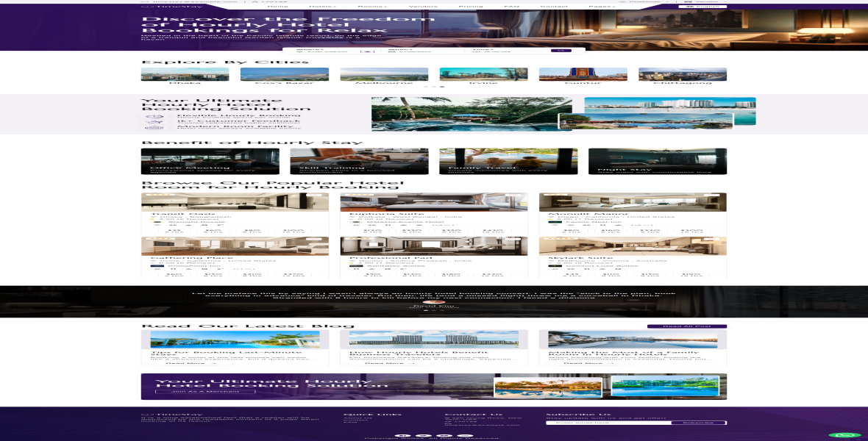The height and width of the screenshot is (441, 868).
Task: Open the Office Meeting benefit card
Action: tap(210, 161)
